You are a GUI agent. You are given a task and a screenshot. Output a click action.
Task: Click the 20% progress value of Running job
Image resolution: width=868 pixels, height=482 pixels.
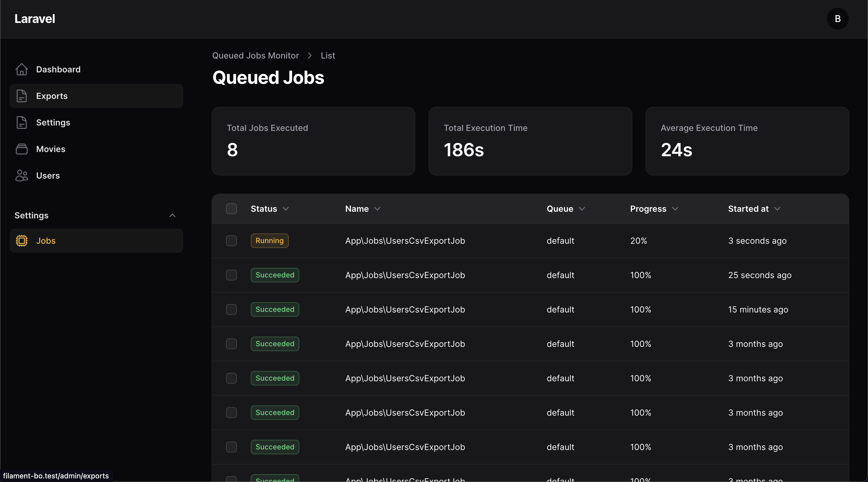click(639, 241)
